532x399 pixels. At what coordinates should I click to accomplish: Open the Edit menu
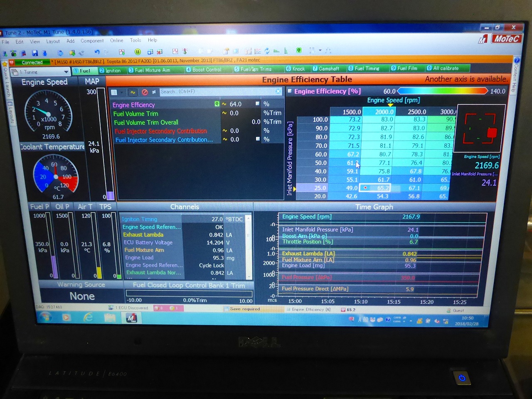pyautogui.click(x=20, y=42)
